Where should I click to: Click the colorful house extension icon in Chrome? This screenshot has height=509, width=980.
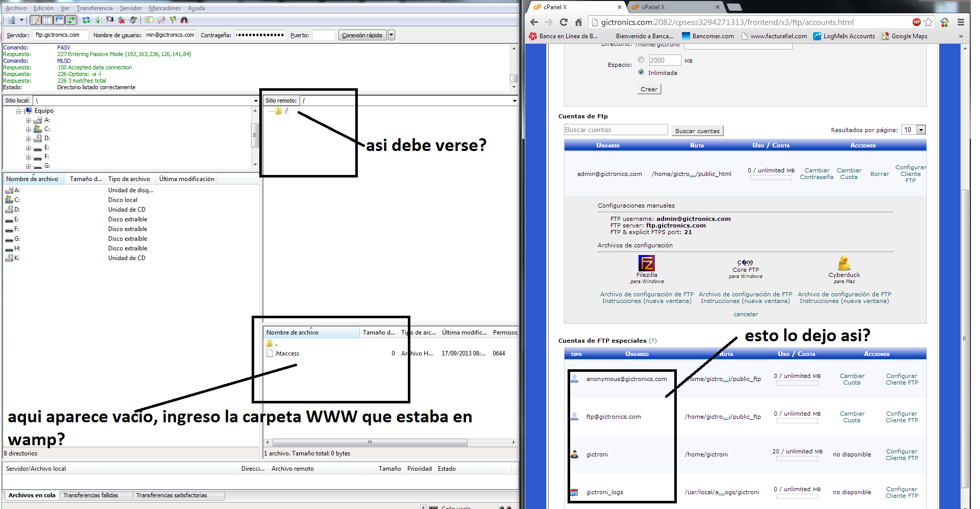(x=944, y=22)
